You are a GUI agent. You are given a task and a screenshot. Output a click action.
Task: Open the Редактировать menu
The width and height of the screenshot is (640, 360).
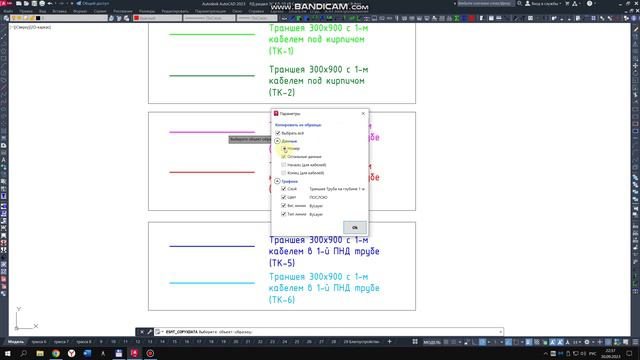point(175,11)
